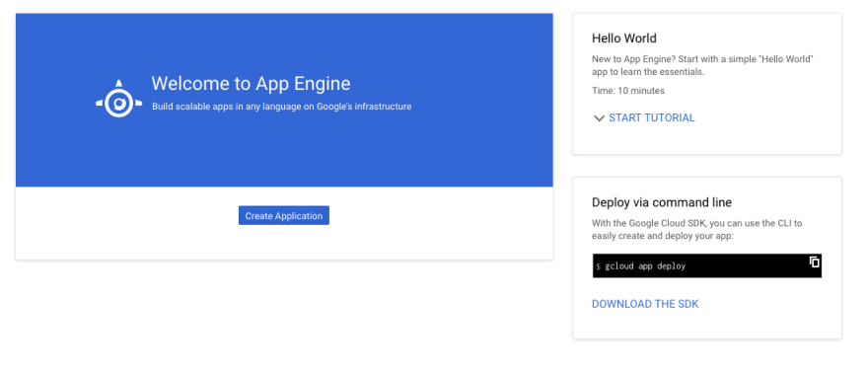
Task: Expand the Start Tutorial chevron
Action: pyautogui.click(x=599, y=117)
